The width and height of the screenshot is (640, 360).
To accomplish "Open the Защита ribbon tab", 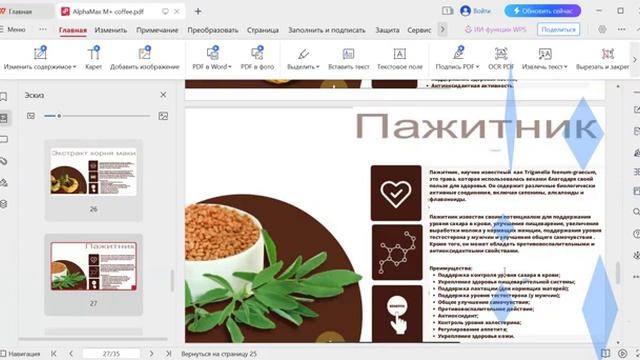I will [x=387, y=30].
